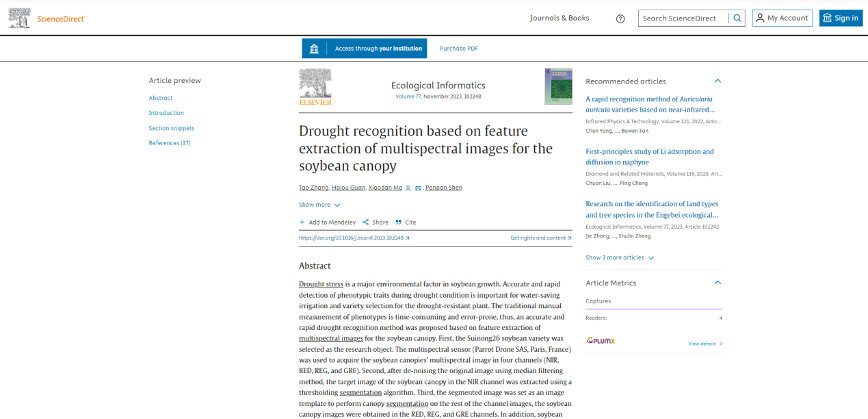The width and height of the screenshot is (868, 419).
Task: Click the Sign in button
Action: 841,18
